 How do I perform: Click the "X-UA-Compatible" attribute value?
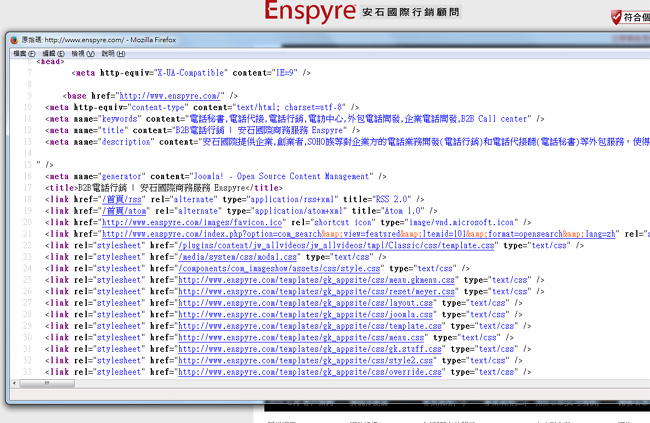pyautogui.click(x=191, y=73)
